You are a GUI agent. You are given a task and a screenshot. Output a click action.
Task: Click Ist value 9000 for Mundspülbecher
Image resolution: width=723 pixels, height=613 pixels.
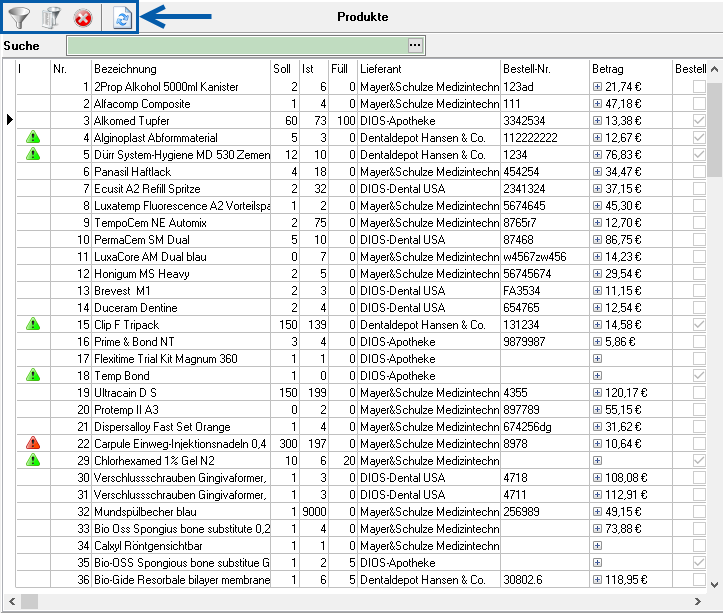[314, 512]
